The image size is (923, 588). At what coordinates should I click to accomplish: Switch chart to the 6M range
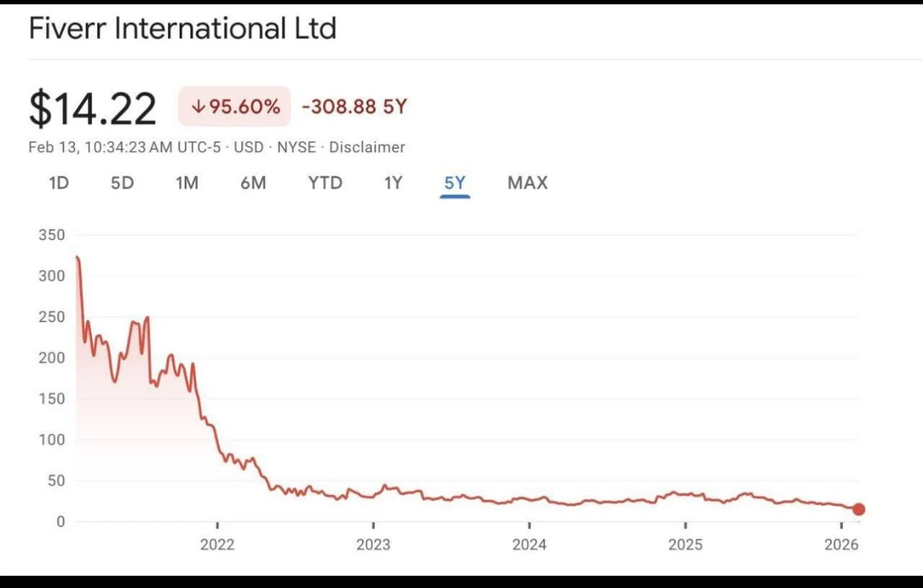coord(253,183)
